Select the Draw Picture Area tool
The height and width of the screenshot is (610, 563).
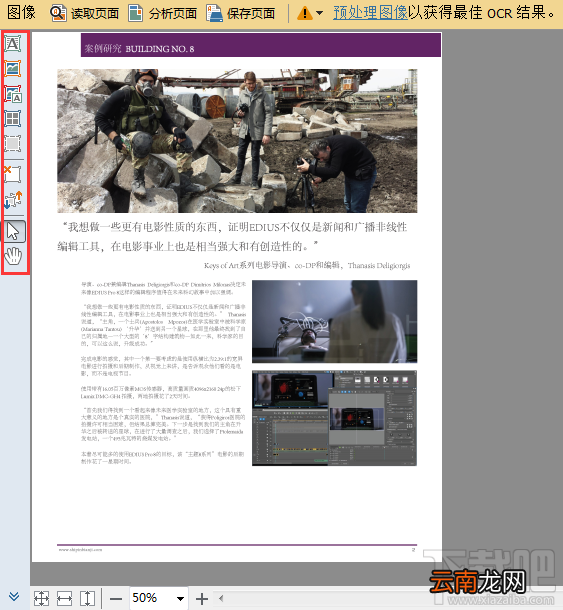[x=13, y=68]
